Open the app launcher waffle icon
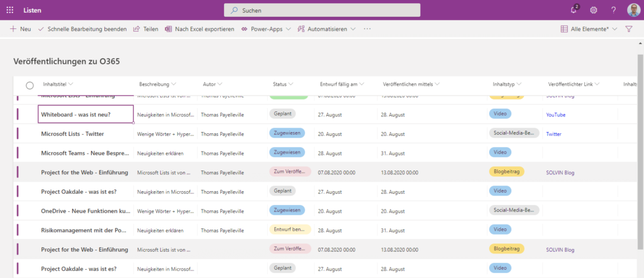 click(10, 10)
